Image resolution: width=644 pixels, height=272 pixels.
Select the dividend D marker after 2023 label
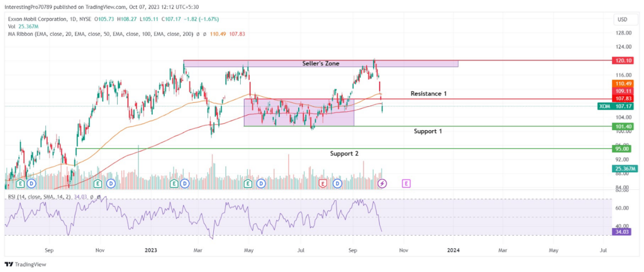[185, 183]
